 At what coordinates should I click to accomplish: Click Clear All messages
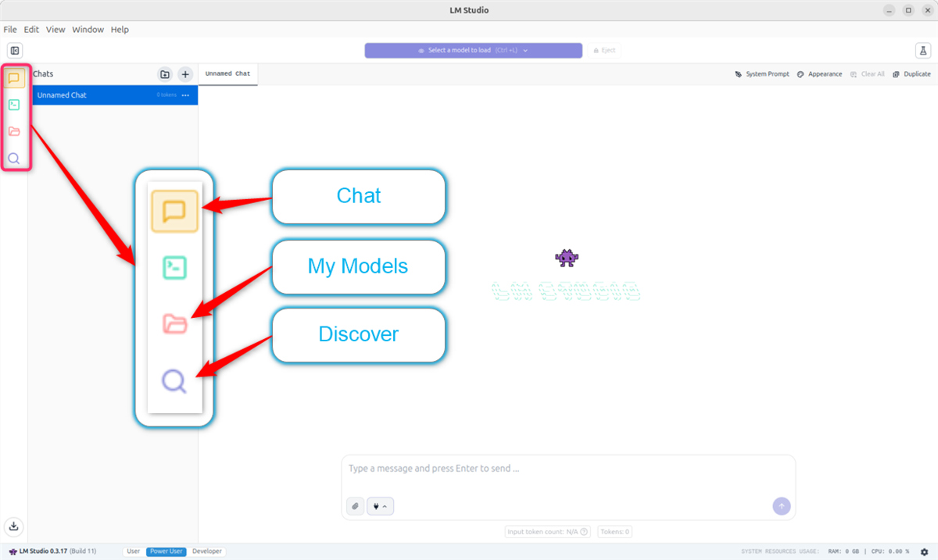[x=868, y=74]
